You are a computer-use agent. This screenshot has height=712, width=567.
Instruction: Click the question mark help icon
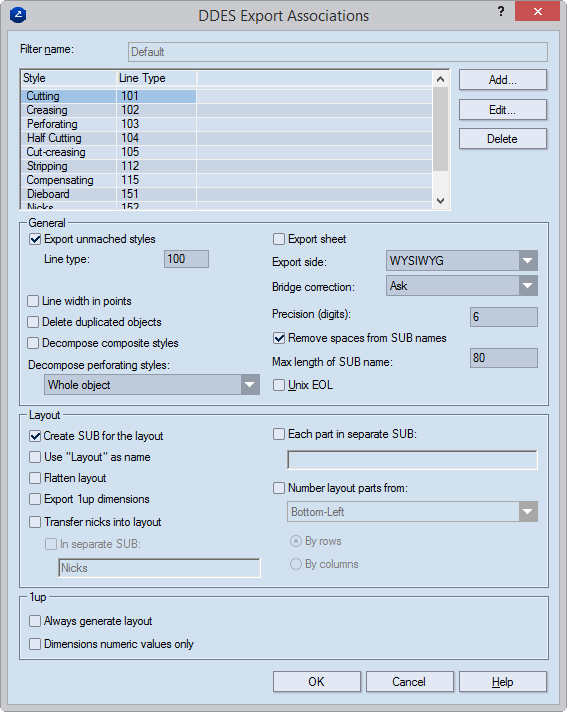501,11
